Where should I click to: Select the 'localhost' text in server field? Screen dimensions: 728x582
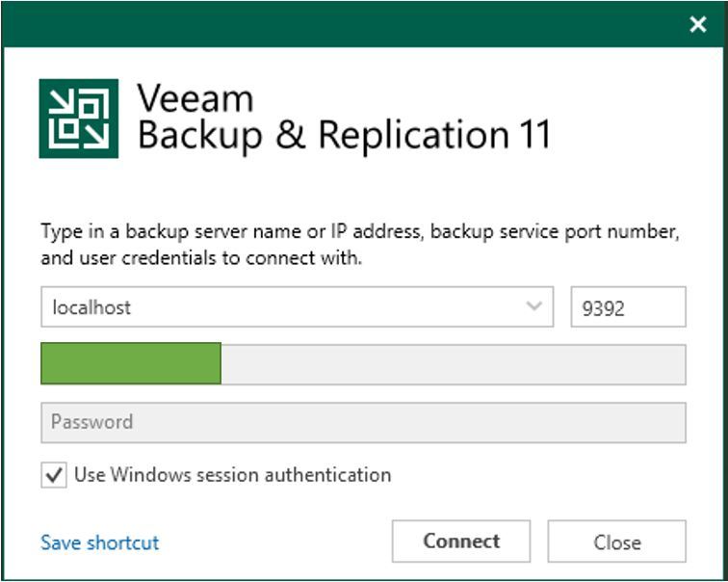(91, 307)
